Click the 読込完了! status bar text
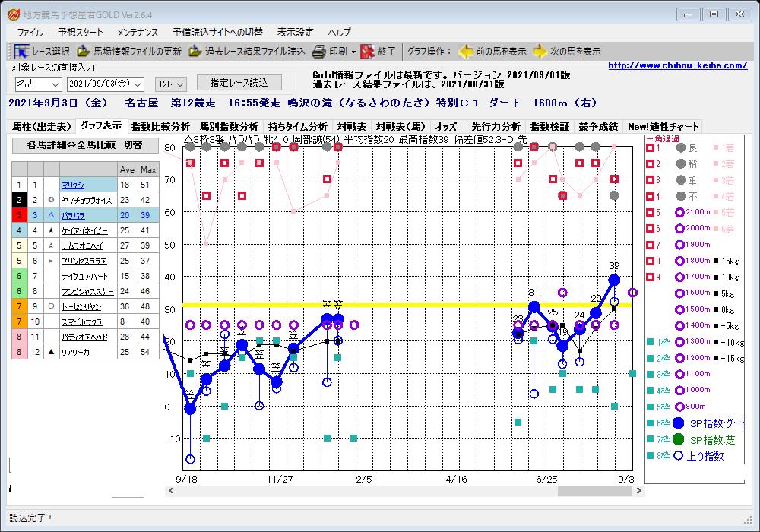The height and width of the screenshot is (532, 760). click(x=30, y=518)
